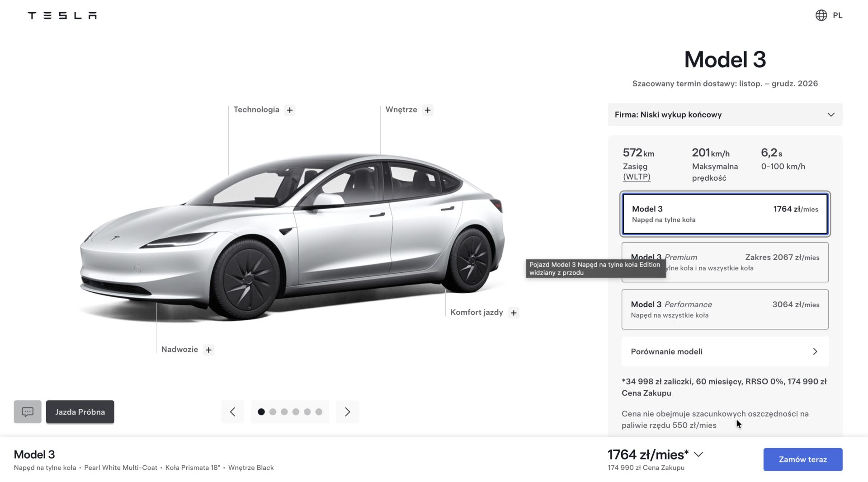Screen dimensions: 868x482
Task: Click the fuel savings 550 zł/mies note
Action: pyautogui.click(x=715, y=419)
